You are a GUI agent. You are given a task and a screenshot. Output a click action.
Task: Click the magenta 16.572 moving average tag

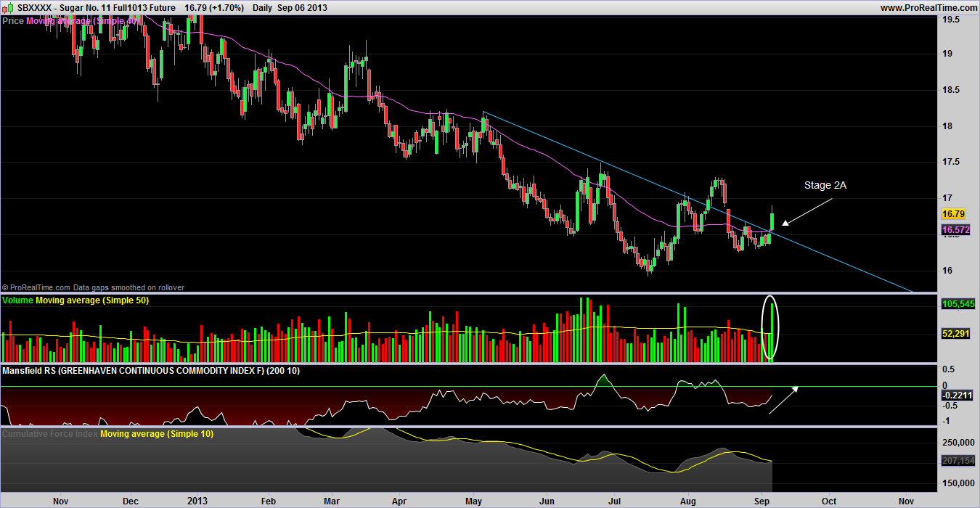955,230
